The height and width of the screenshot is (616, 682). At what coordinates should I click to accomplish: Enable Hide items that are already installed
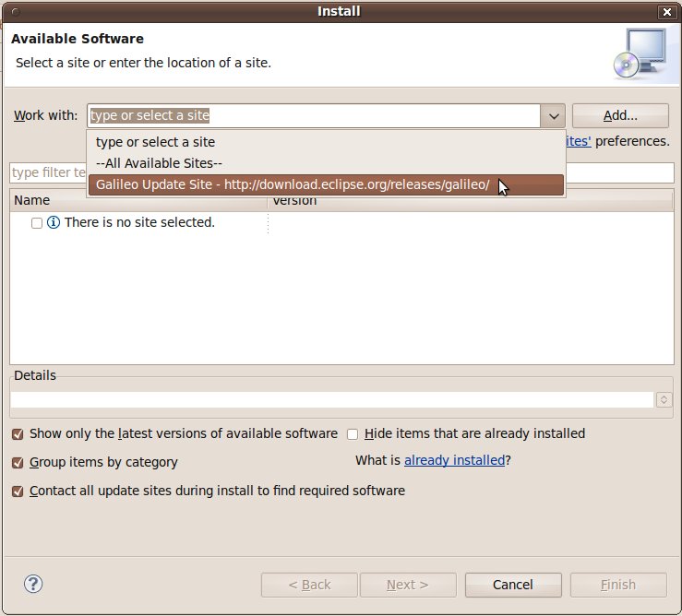click(x=353, y=433)
